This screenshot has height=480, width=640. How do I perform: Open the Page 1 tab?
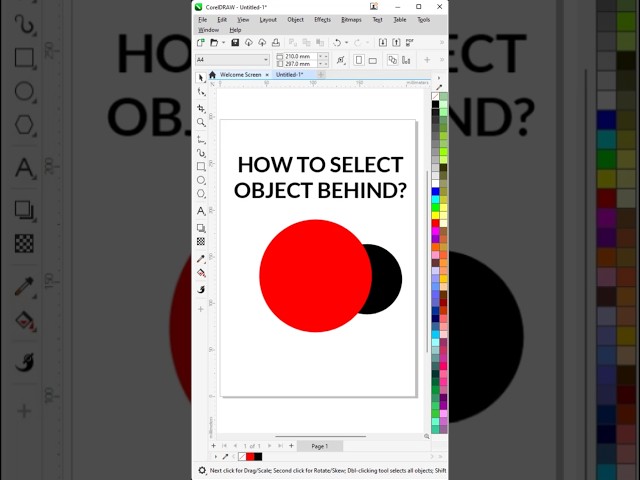[320, 446]
